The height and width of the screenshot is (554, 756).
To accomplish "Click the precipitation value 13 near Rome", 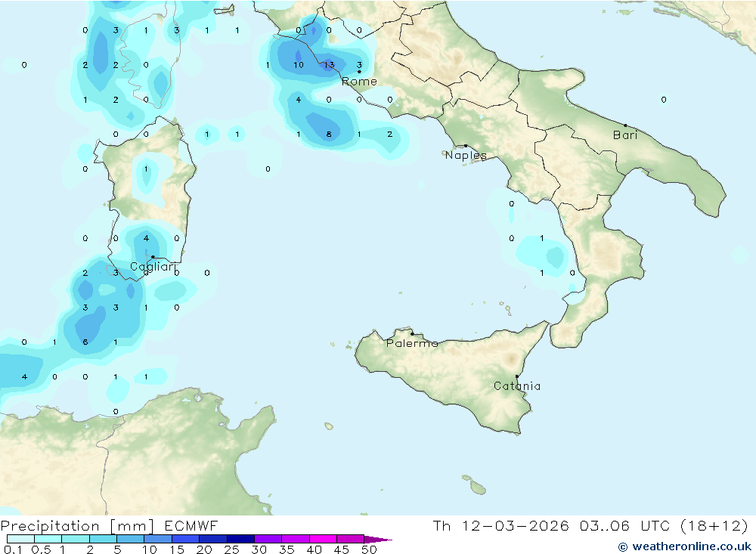I will point(329,64).
